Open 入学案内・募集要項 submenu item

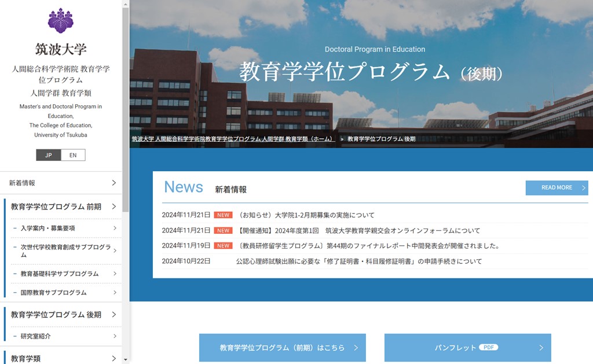tap(66, 229)
